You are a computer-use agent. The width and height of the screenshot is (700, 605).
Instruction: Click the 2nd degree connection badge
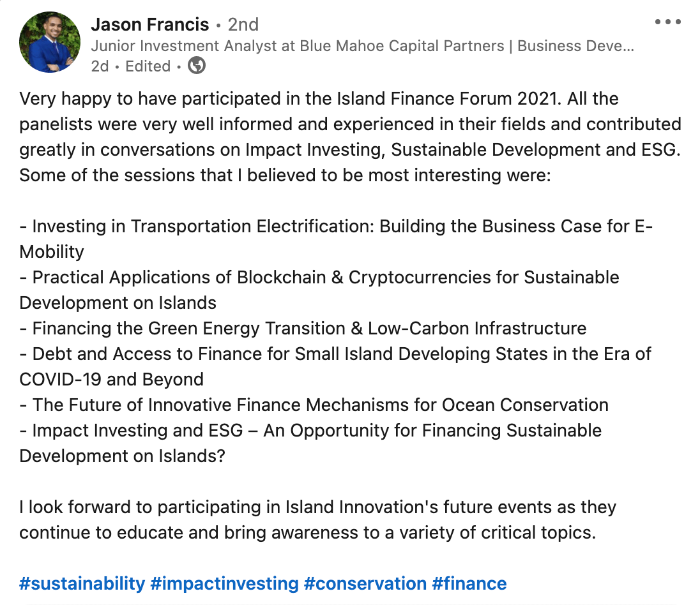[x=243, y=24]
